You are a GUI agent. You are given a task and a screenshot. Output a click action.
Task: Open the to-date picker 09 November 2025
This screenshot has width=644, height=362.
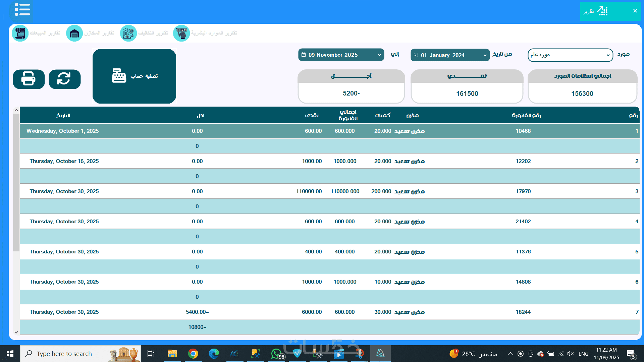[x=341, y=55]
